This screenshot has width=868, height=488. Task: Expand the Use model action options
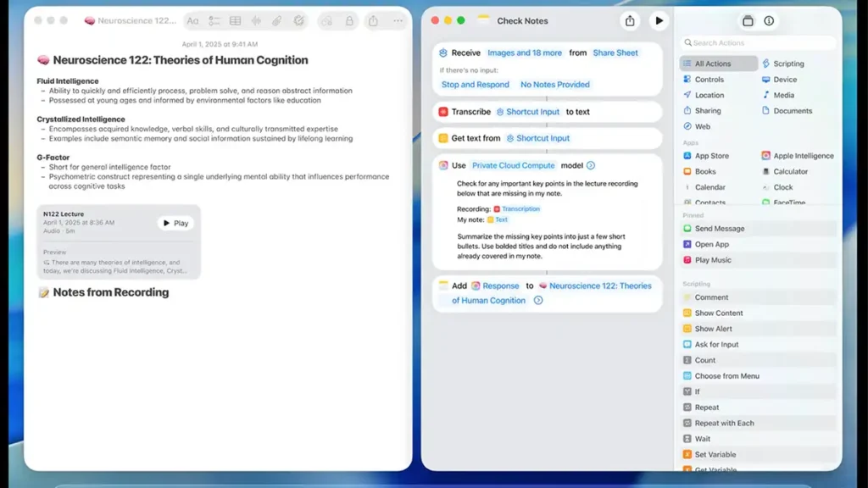591,166
